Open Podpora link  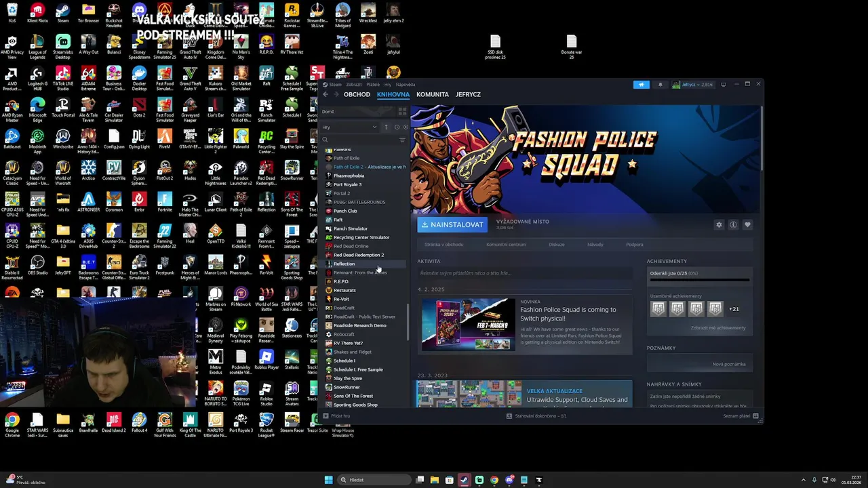coord(635,245)
